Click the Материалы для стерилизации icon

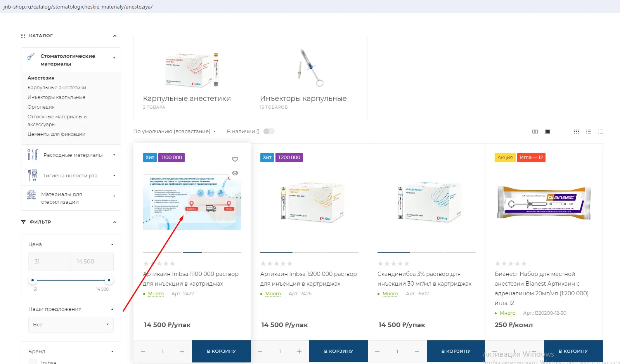pyautogui.click(x=31, y=195)
